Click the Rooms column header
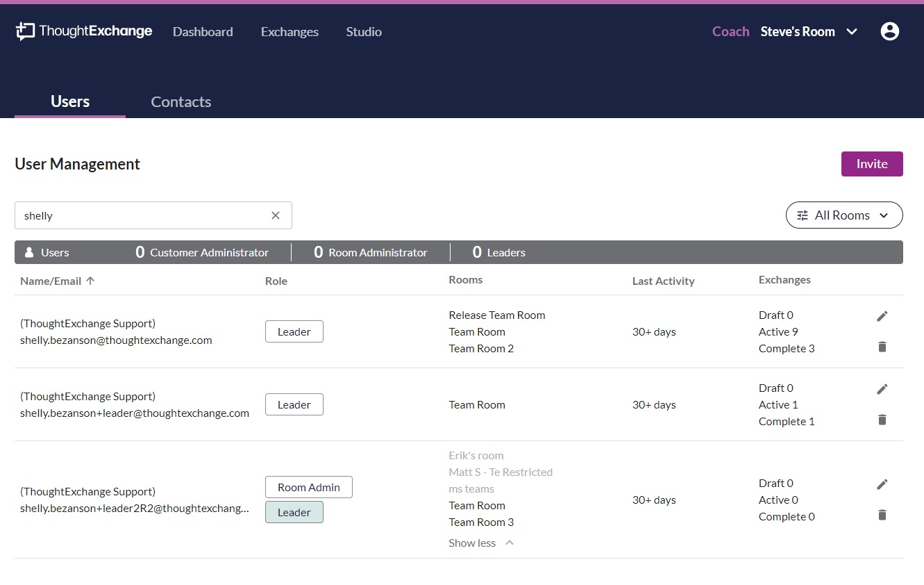This screenshot has height=585, width=924. 466,279
